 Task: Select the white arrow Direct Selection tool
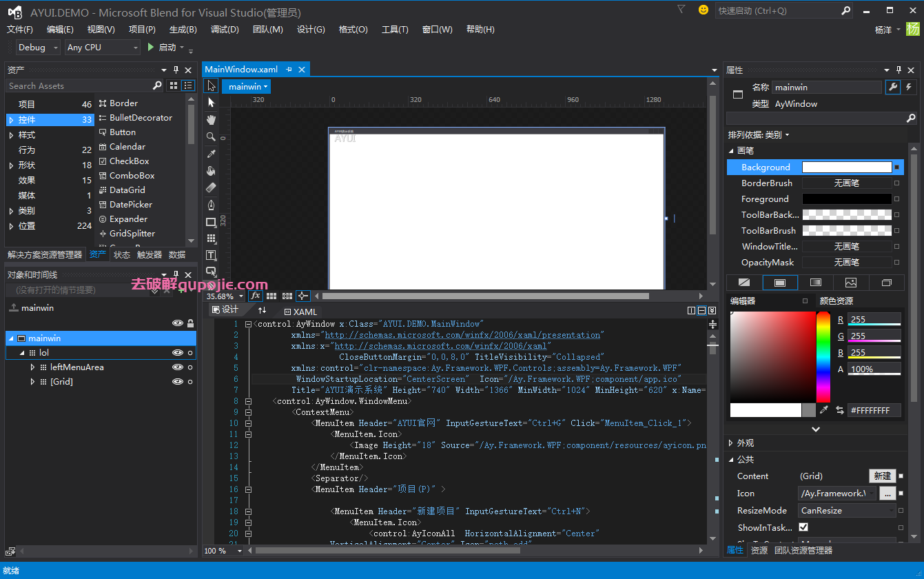coord(211,103)
